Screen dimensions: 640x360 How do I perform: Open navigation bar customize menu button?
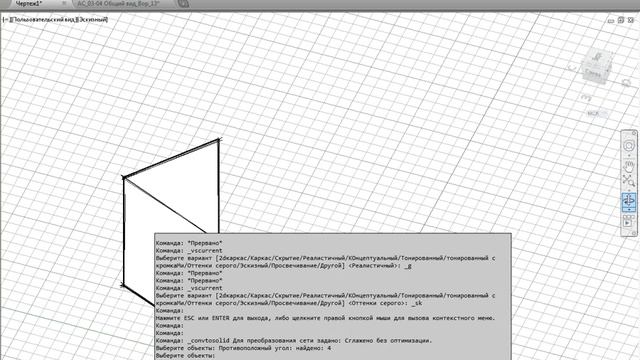pos(634,233)
